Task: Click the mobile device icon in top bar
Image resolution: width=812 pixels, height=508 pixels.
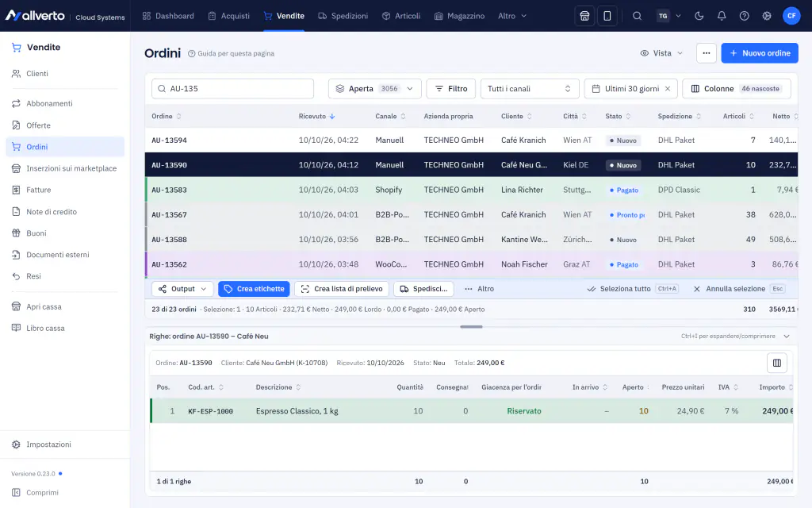Action: 607,16
